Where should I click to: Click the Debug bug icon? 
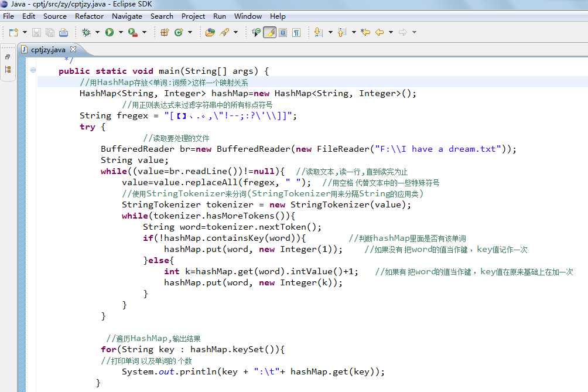(86, 33)
